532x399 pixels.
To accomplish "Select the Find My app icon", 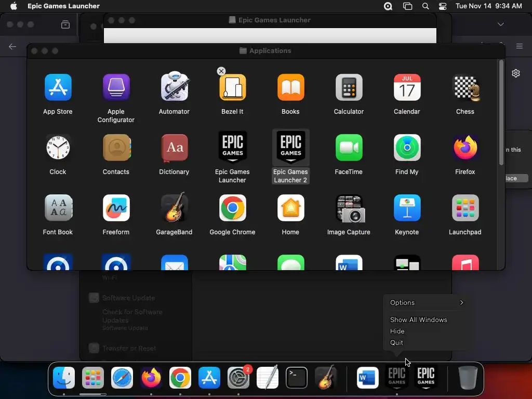I will pyautogui.click(x=407, y=148).
